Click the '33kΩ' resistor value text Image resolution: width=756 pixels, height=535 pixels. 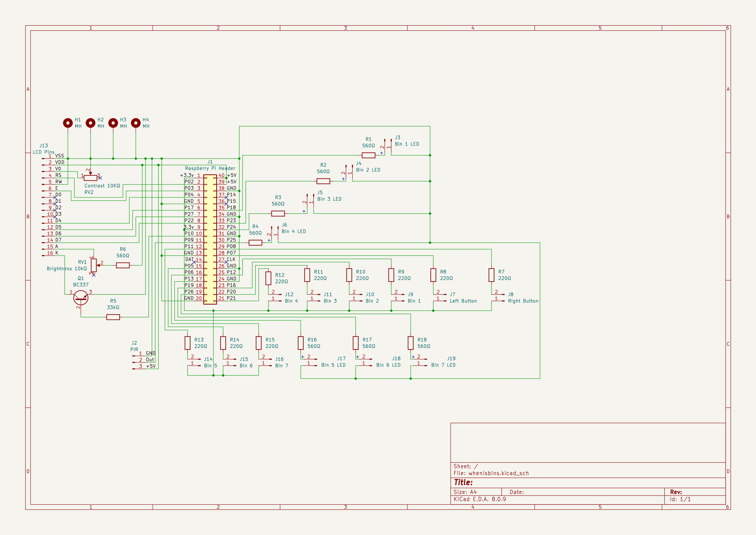coord(113,307)
